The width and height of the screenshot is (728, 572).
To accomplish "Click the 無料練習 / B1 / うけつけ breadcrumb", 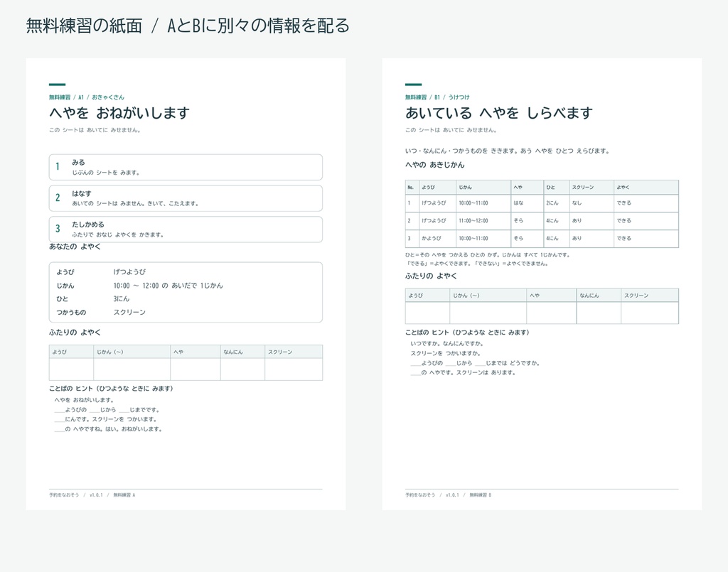I will 437,97.
